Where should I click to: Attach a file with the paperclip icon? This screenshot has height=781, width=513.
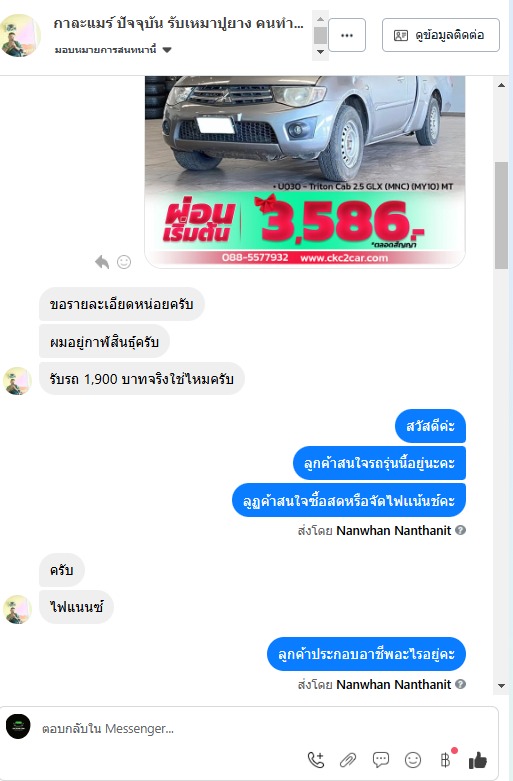tap(348, 760)
